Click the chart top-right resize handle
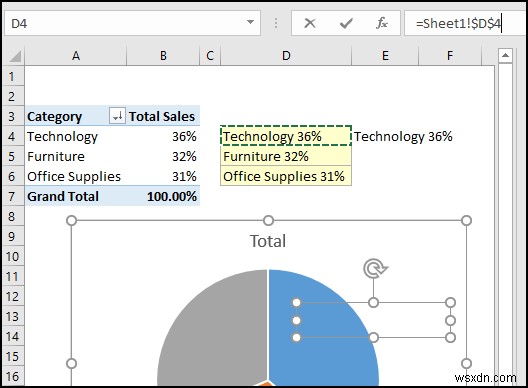Viewport: 528px width, 388px height. point(466,221)
